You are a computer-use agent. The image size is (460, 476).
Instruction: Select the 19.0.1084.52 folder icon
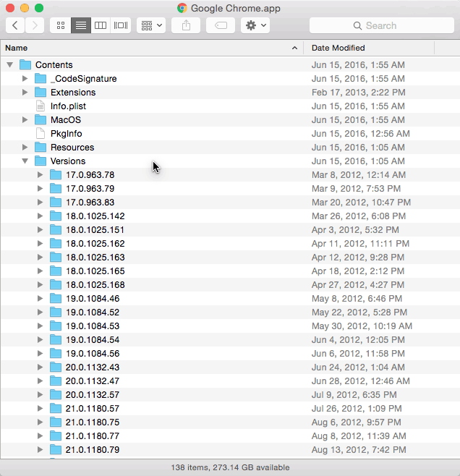[x=56, y=312]
